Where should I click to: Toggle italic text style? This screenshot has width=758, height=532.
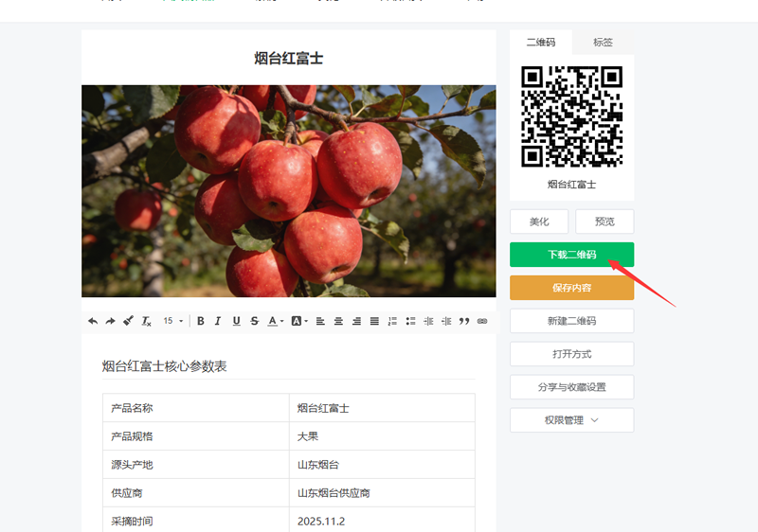pos(218,321)
